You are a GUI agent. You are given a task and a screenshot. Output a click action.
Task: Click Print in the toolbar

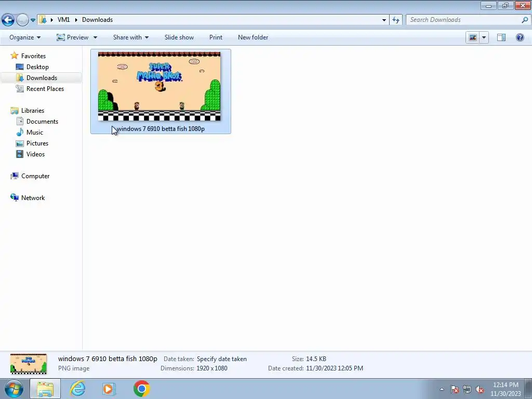pyautogui.click(x=216, y=37)
